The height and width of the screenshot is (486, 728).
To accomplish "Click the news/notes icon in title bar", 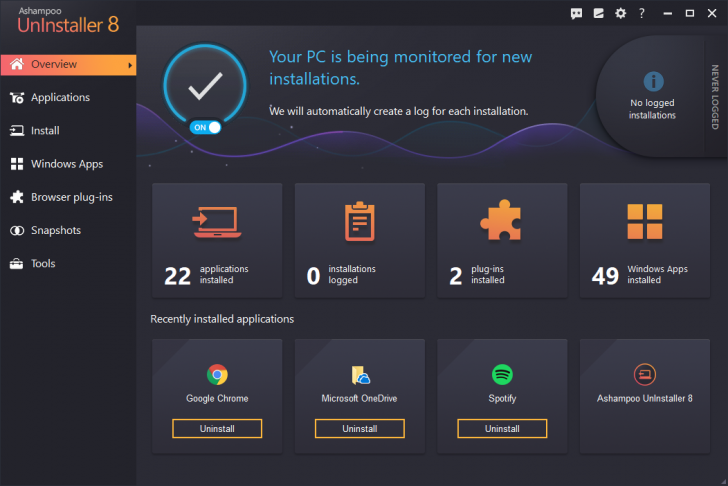I will pyautogui.click(x=598, y=13).
